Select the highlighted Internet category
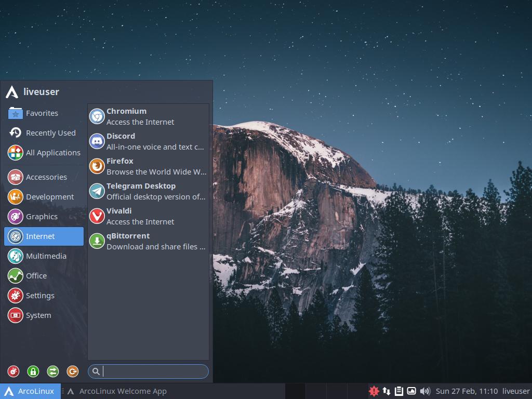This screenshot has width=532, height=399. (44, 236)
